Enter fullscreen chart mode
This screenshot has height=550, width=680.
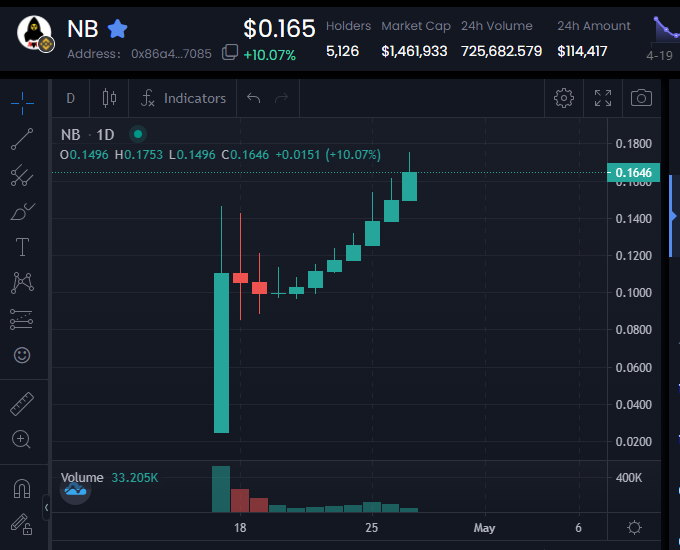603,98
